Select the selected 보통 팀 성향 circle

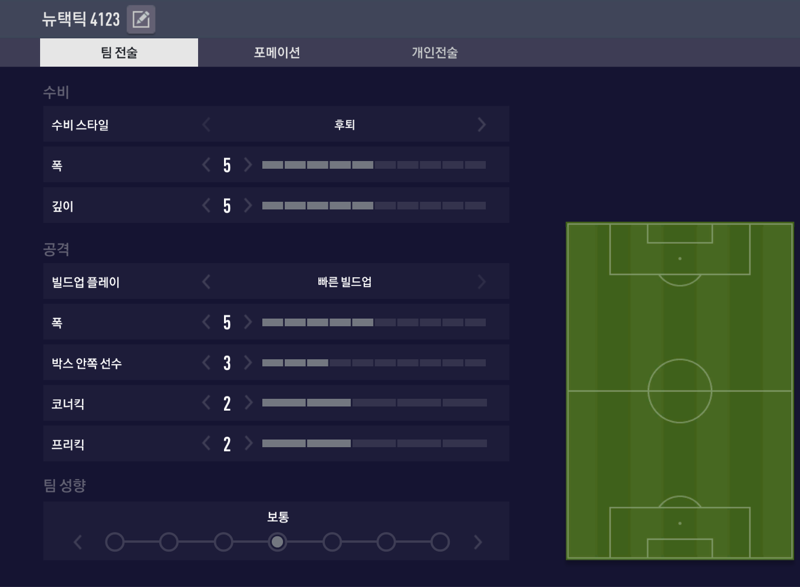point(277,542)
